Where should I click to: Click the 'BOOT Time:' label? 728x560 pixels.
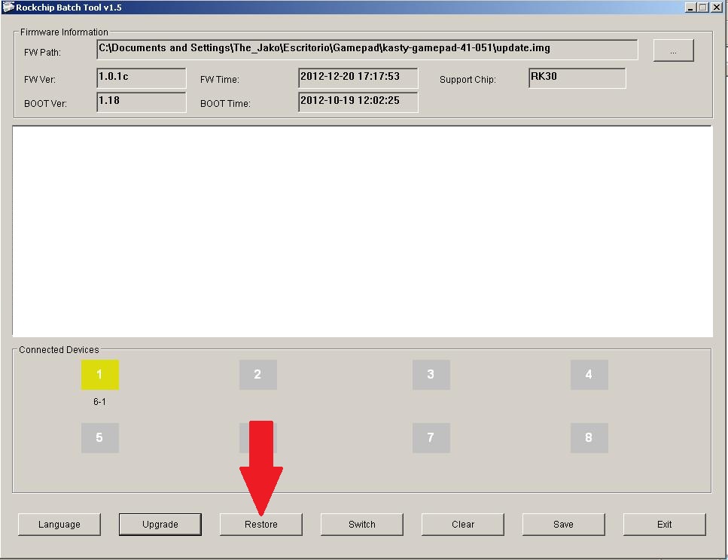[x=225, y=104]
